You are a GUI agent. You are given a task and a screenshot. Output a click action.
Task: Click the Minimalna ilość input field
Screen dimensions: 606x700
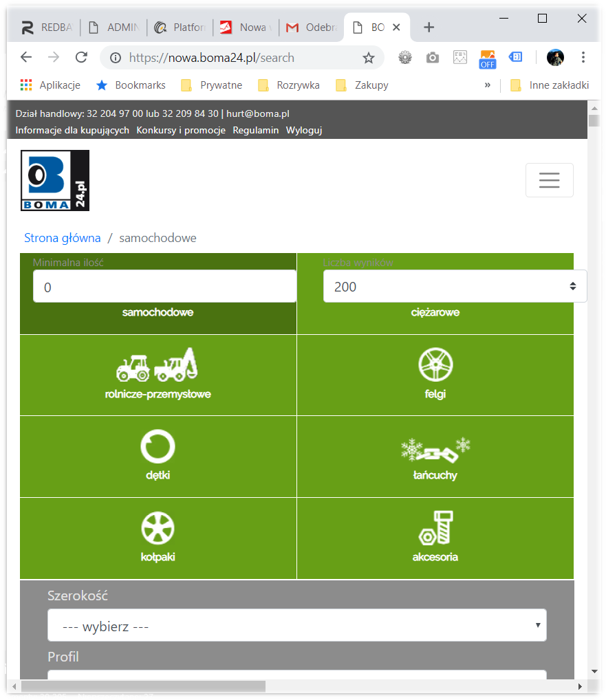(164, 287)
